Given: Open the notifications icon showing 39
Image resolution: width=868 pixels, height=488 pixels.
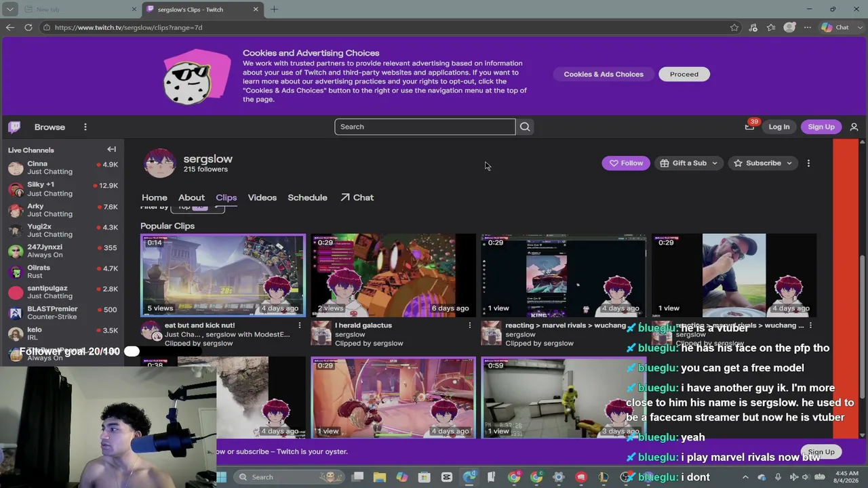Looking at the screenshot, I should pos(749,127).
